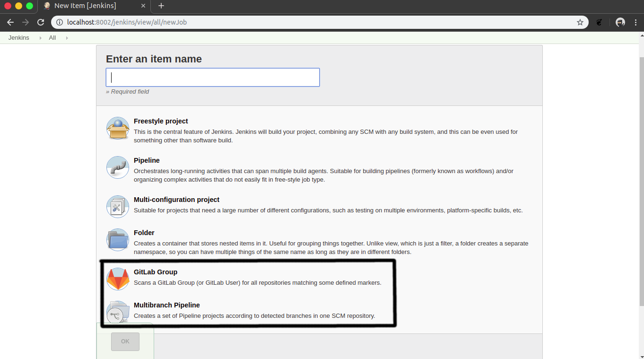Pick the Multi-configuration project icon

118,207
